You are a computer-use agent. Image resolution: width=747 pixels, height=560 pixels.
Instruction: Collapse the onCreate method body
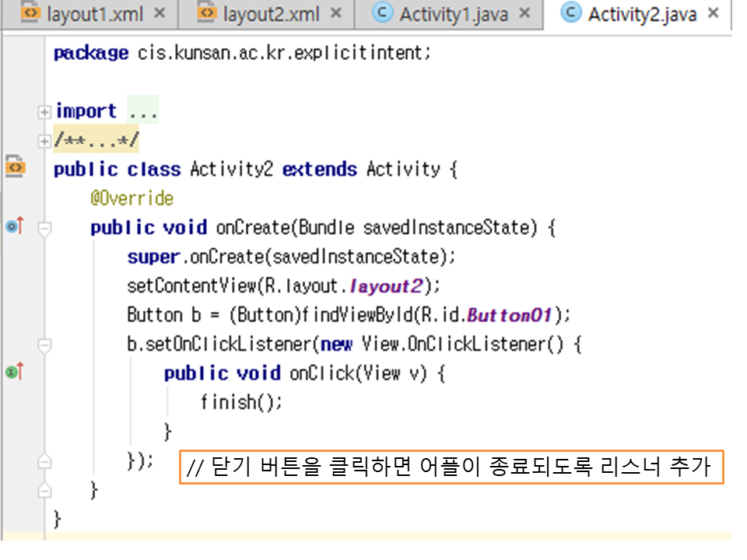45,228
